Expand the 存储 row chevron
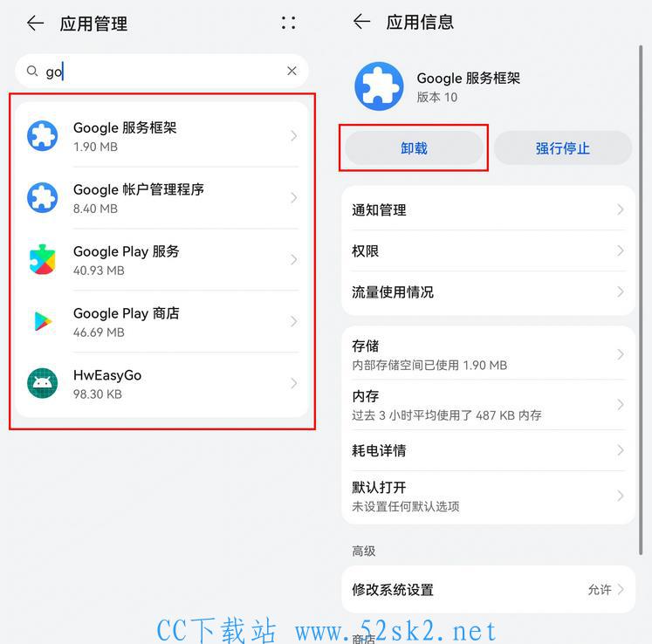Screen dimensions: 652x644 621,354
